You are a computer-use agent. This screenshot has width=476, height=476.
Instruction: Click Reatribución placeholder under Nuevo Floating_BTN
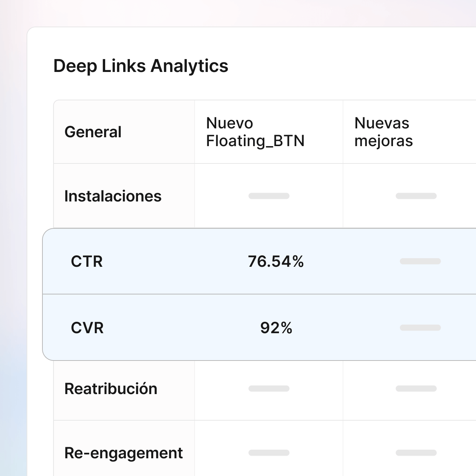(269, 389)
